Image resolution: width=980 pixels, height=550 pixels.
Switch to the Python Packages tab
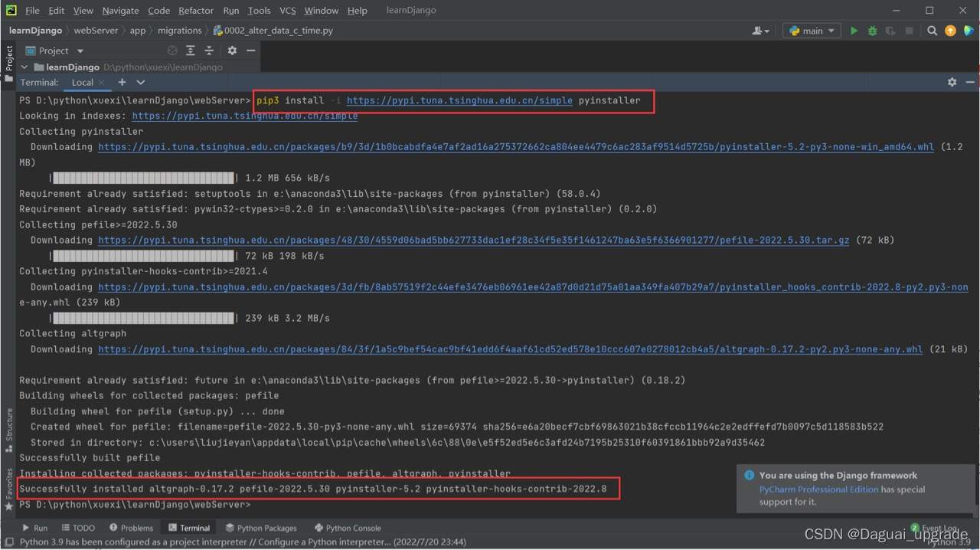click(x=261, y=528)
